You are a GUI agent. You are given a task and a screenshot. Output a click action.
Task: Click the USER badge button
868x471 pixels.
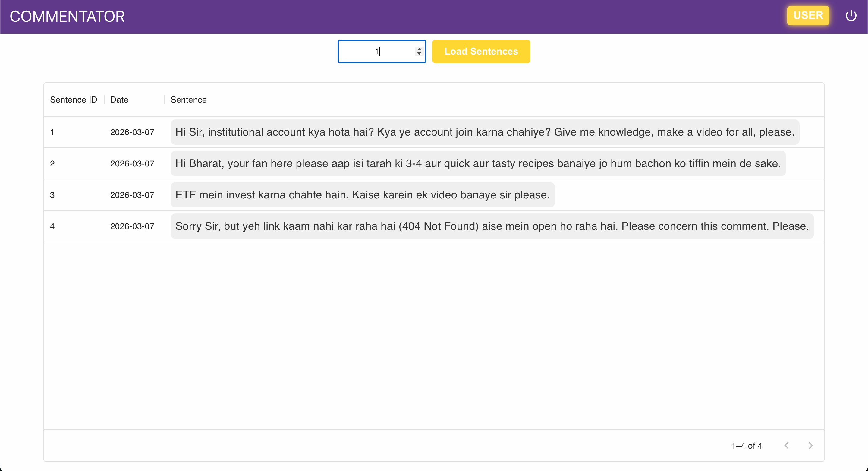[808, 15]
